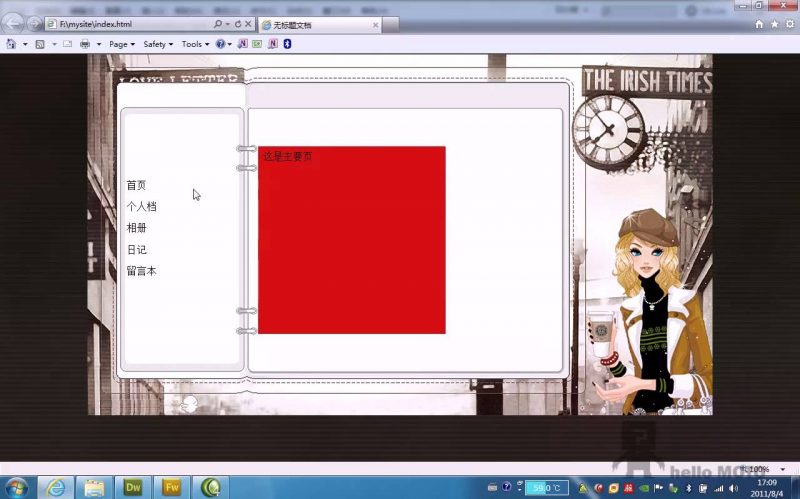Open the Favorites star icon
This screenshot has width=800, height=499.
774,24
